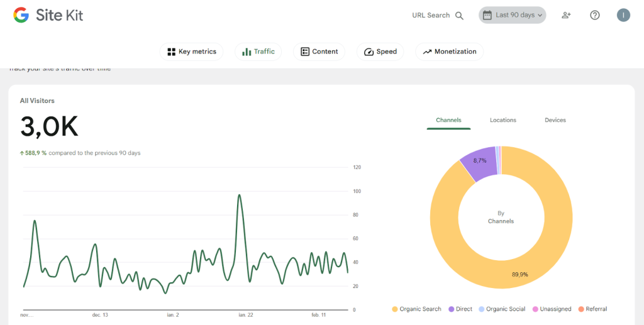Switch to the Channels tab

(x=448, y=120)
